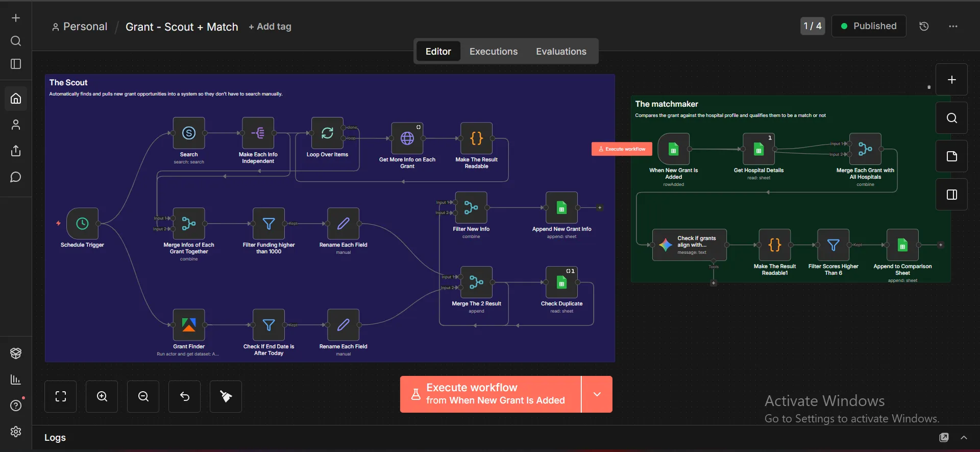This screenshot has width=980, height=452.
Task: Select Filter Funding higher than 1000 node
Action: pyautogui.click(x=268, y=224)
